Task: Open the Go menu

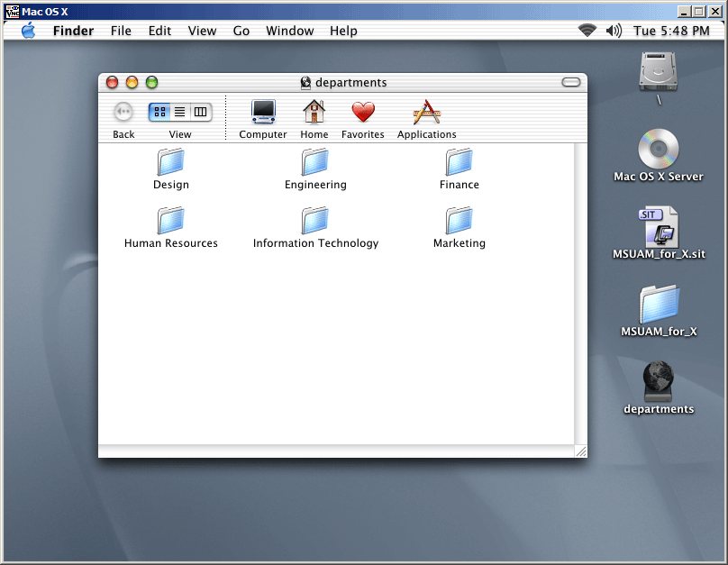Action: tap(241, 31)
